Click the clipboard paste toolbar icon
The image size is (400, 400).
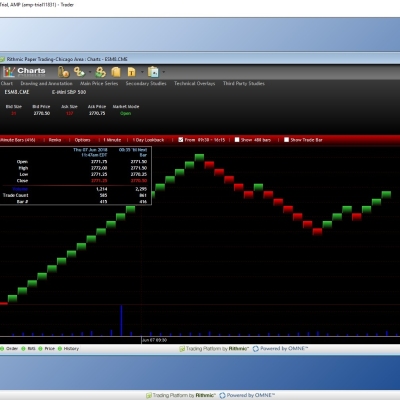coord(153,72)
